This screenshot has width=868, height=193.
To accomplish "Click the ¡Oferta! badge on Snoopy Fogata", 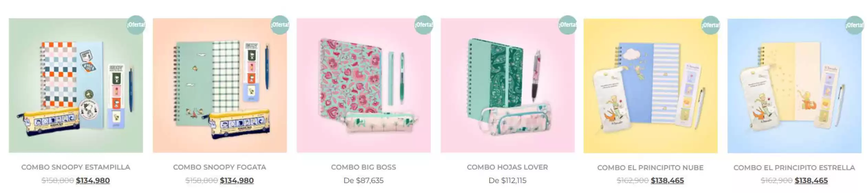I will (x=280, y=25).
